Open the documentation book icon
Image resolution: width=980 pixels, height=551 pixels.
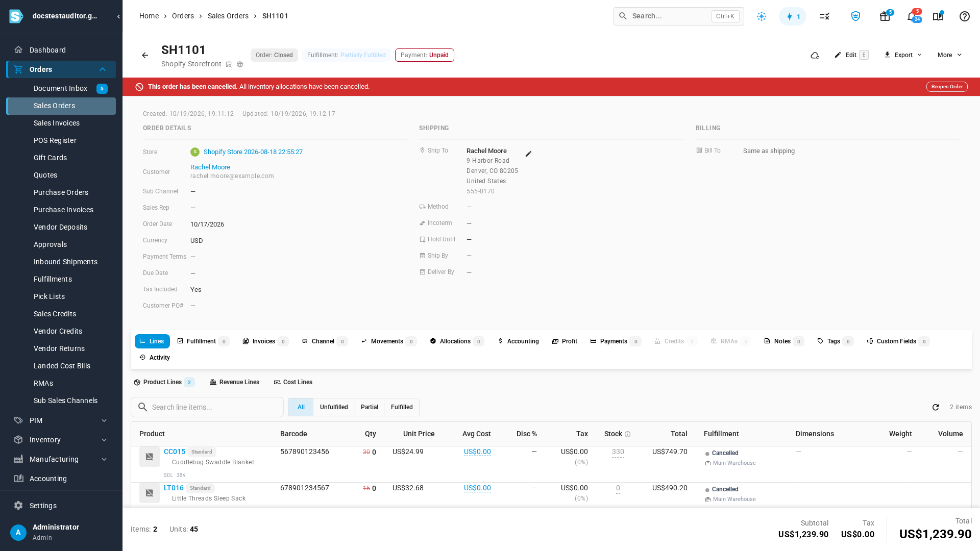pos(938,16)
